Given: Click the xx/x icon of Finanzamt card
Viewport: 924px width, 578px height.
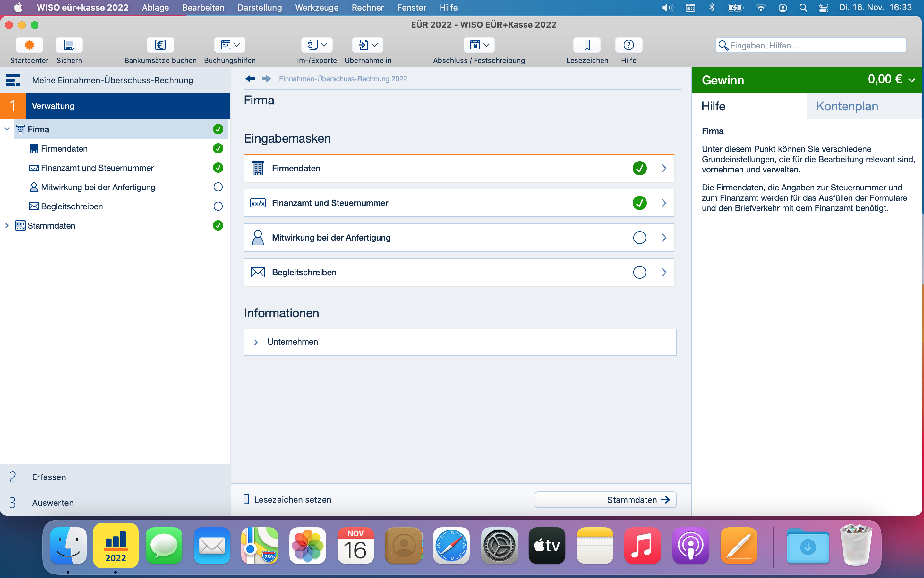Looking at the screenshot, I should coord(258,203).
